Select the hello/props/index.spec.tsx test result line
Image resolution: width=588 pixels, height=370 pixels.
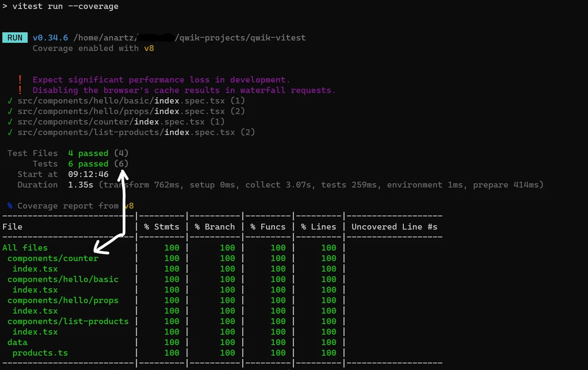click(x=126, y=111)
